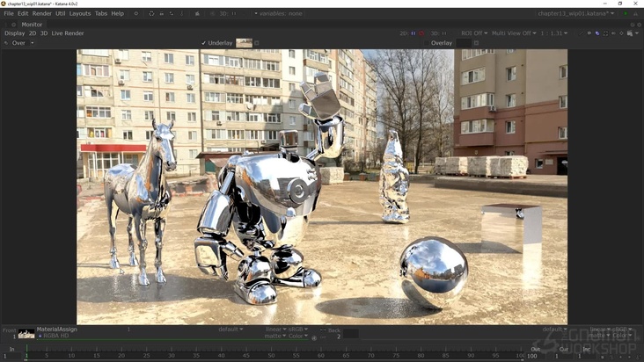The image size is (644, 362).
Task: Click the Monitor tab maximize circle icon at right
Action: point(633,25)
